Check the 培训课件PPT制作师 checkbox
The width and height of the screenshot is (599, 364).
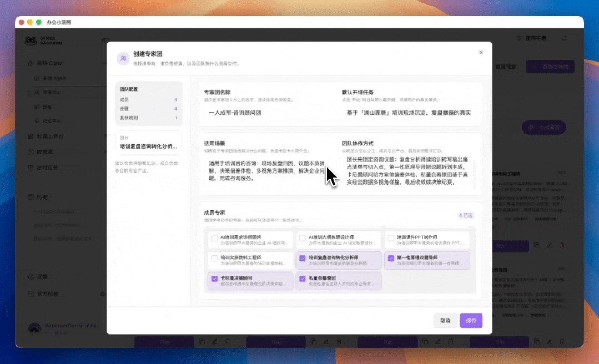click(x=391, y=239)
